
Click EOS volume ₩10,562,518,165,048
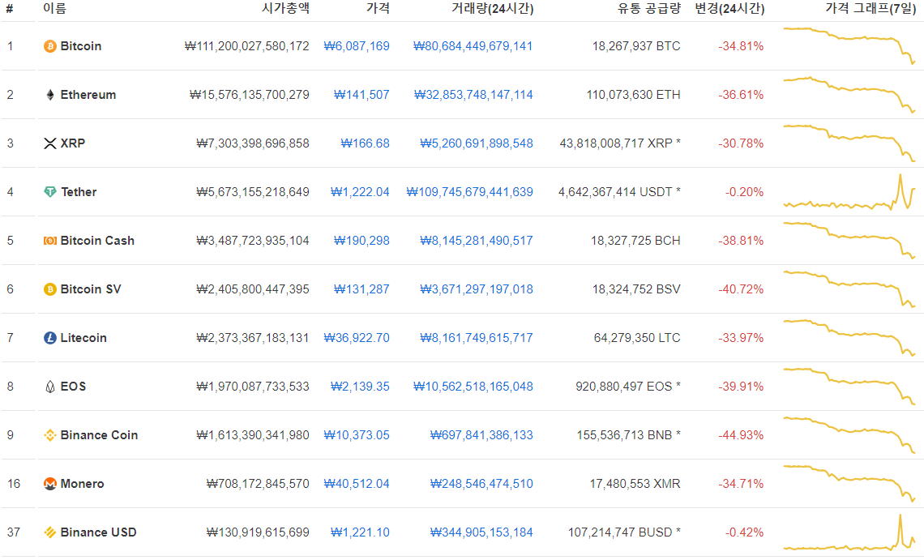pyautogui.click(x=473, y=387)
